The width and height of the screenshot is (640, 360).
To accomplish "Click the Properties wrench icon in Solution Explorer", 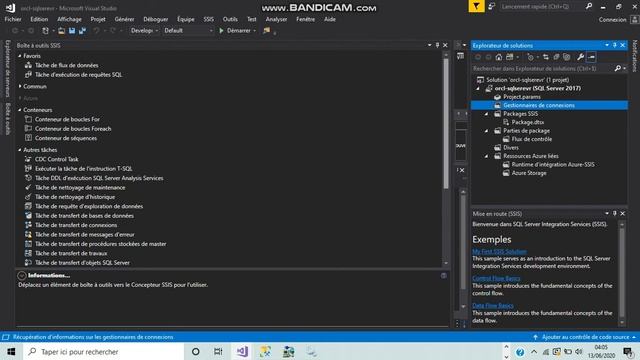I will pos(580,57).
